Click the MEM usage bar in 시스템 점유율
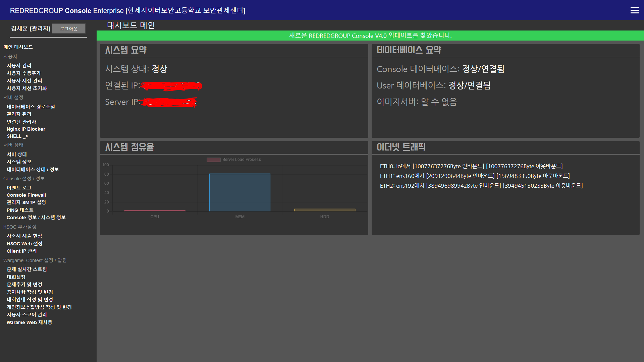The height and width of the screenshot is (362, 644). (239, 192)
